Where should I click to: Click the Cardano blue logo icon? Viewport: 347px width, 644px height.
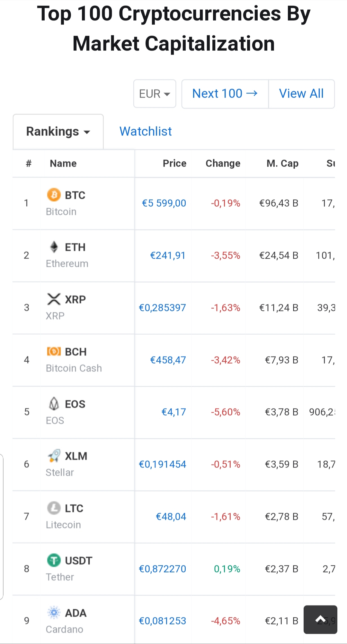click(x=54, y=613)
